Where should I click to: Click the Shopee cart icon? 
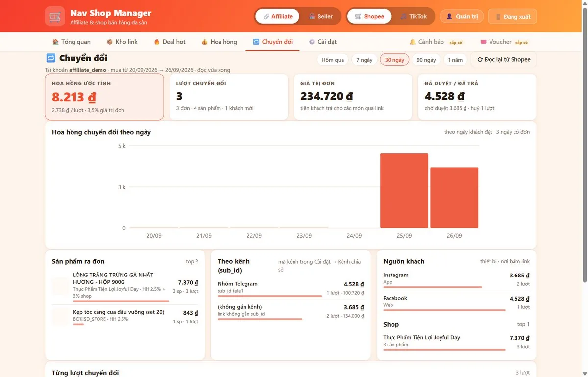358,16
